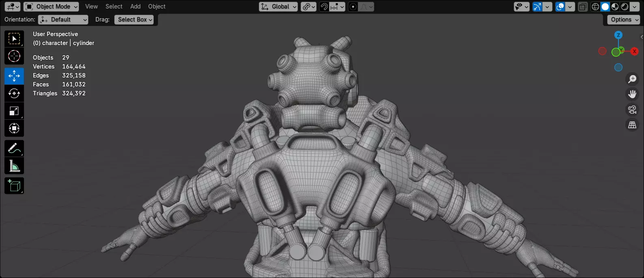Open the Add menu
Viewport: 644px width, 278px height.
(x=135, y=6)
